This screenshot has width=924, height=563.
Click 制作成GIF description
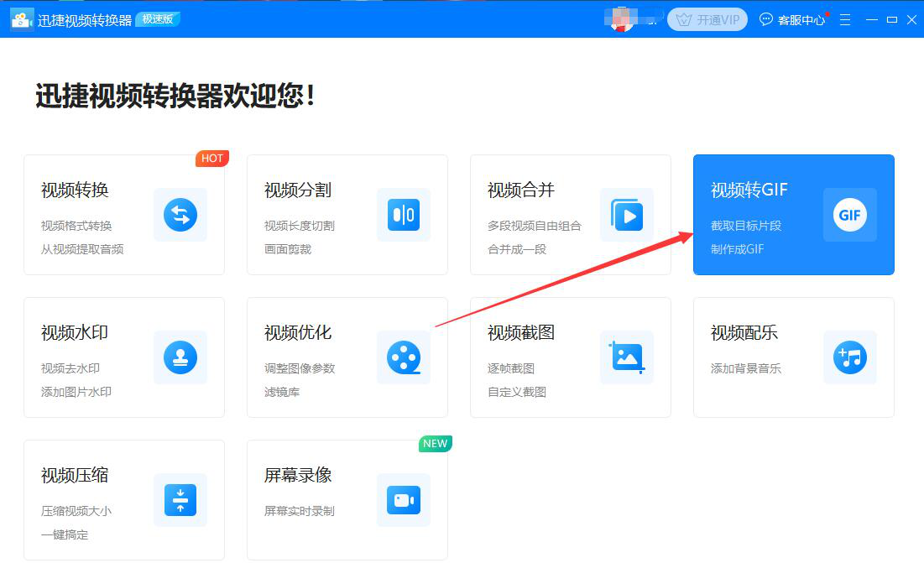[x=737, y=249]
